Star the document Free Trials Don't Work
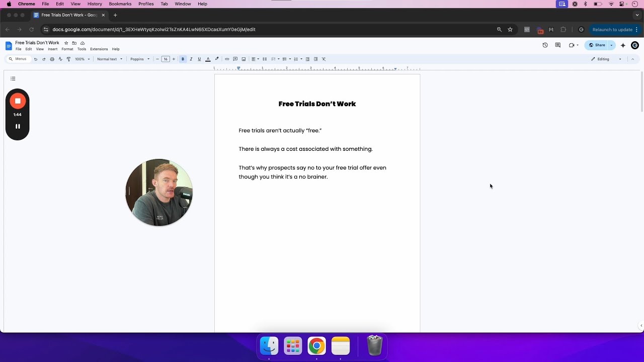Screen dimensions: 644x362 pos(66,43)
